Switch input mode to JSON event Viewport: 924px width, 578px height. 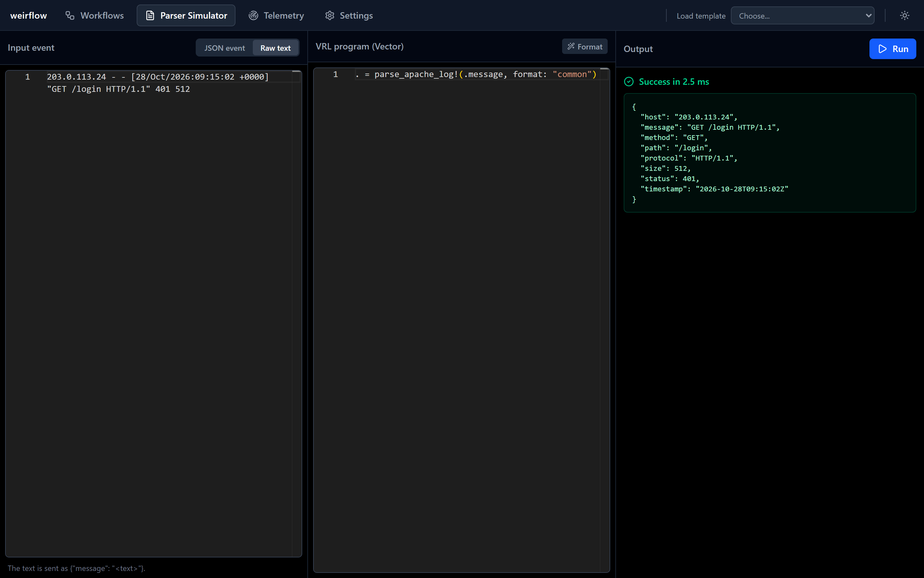pyautogui.click(x=225, y=48)
